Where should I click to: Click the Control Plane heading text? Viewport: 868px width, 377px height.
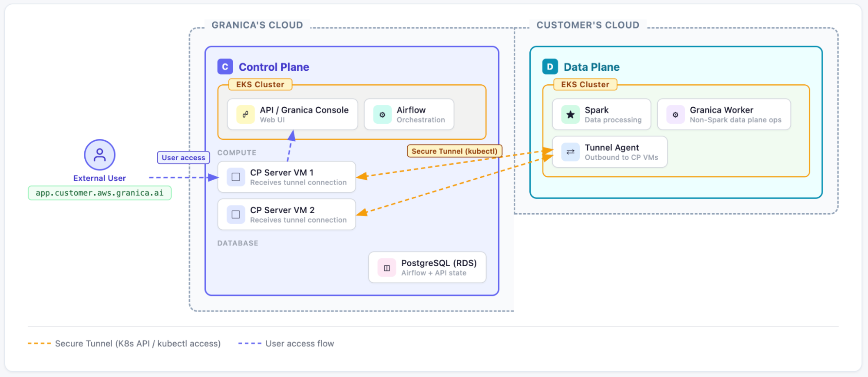[274, 67]
